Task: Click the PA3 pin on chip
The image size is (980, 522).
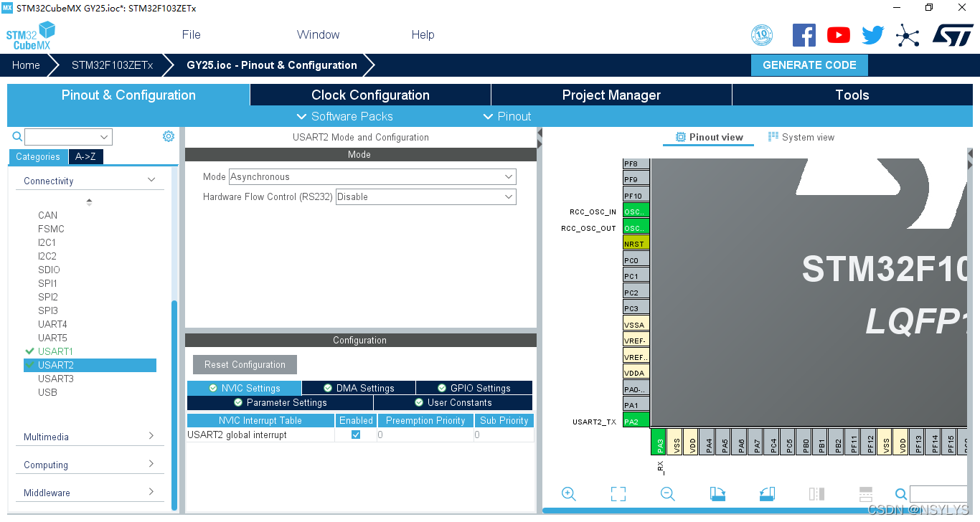Action: pyautogui.click(x=659, y=442)
